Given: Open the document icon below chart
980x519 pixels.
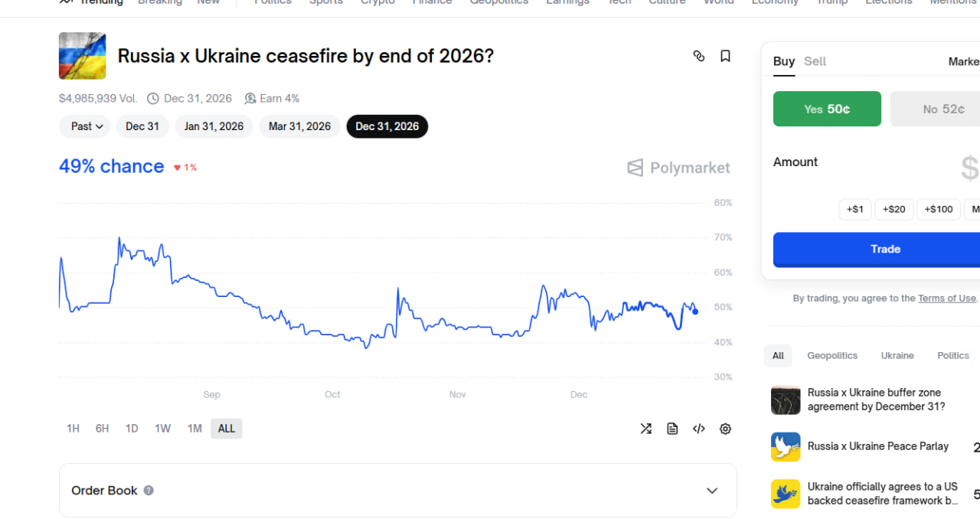Looking at the screenshot, I should [x=672, y=429].
